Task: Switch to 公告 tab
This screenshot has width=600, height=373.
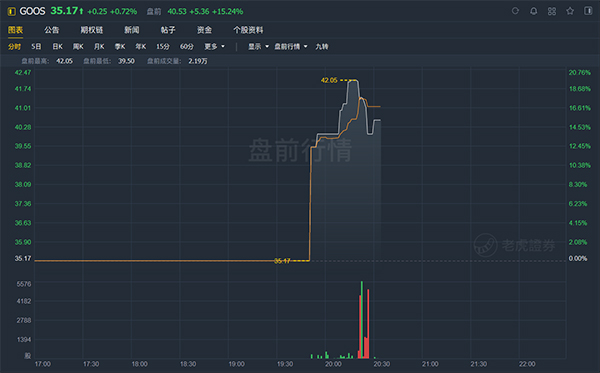Action: [x=52, y=30]
